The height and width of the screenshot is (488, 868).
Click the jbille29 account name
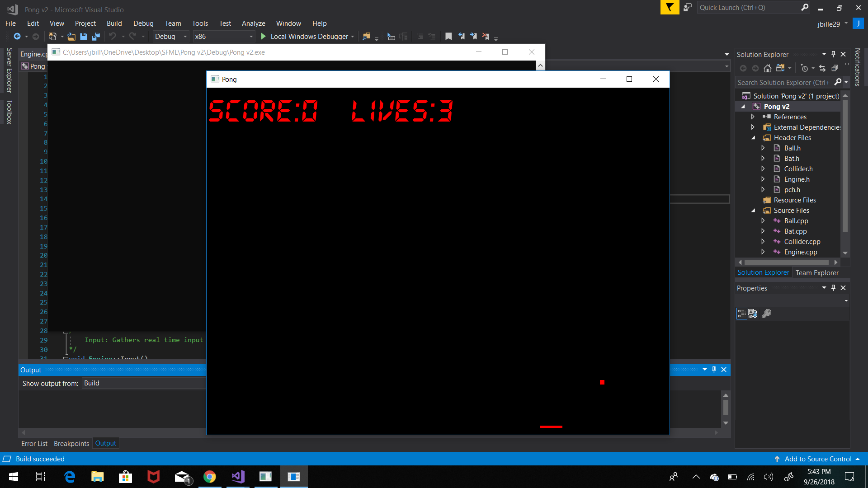pyautogui.click(x=828, y=24)
